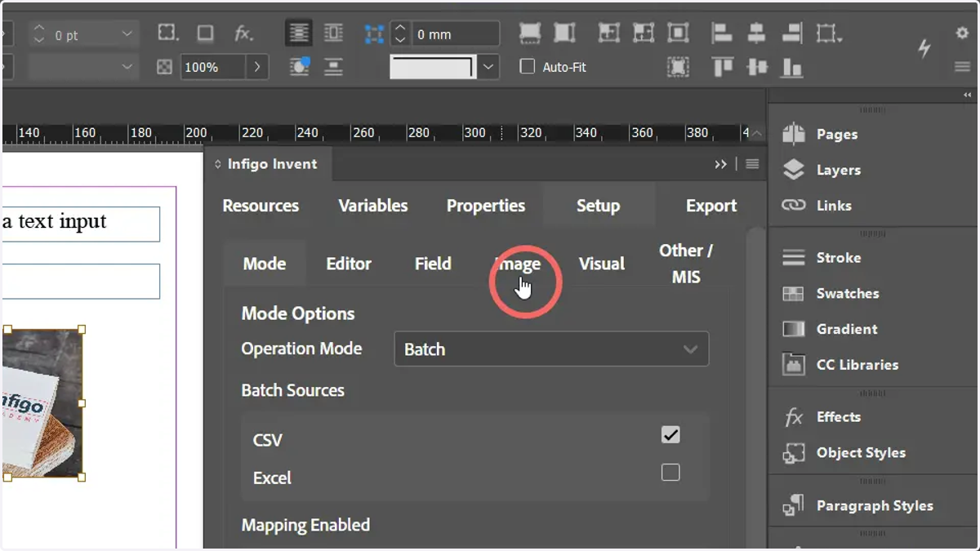This screenshot has height=551, width=980.
Task: Click the align top edges icon
Action: click(x=722, y=67)
